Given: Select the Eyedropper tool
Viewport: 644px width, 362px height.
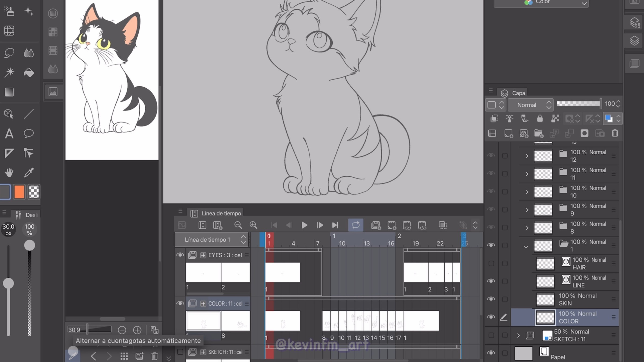Looking at the screenshot, I should tap(29, 172).
